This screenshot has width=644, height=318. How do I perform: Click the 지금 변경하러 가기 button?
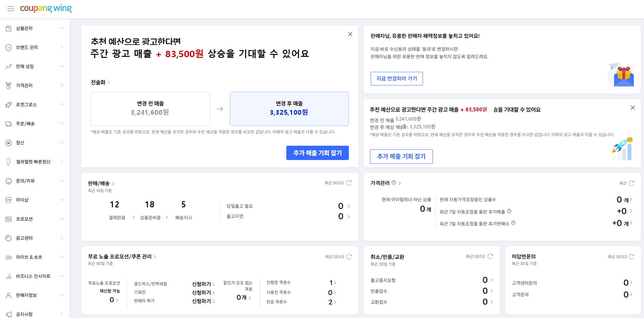397,79
